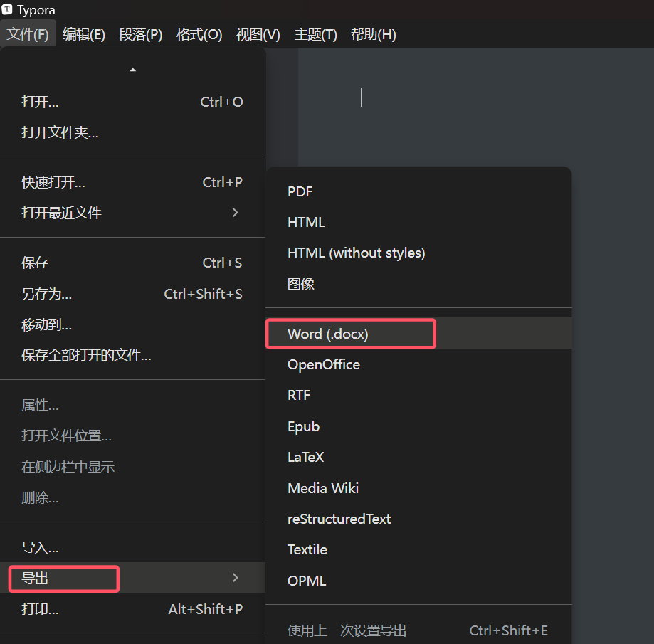654x644 pixels.
Task: Select HTML (without styles) export option
Action: [418, 253]
